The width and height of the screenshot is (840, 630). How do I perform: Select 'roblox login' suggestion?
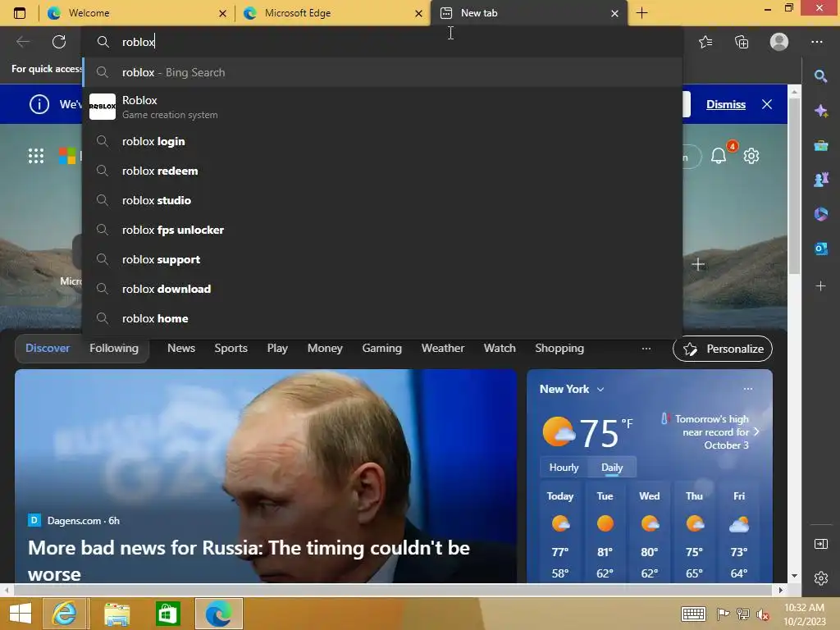pyautogui.click(x=382, y=141)
